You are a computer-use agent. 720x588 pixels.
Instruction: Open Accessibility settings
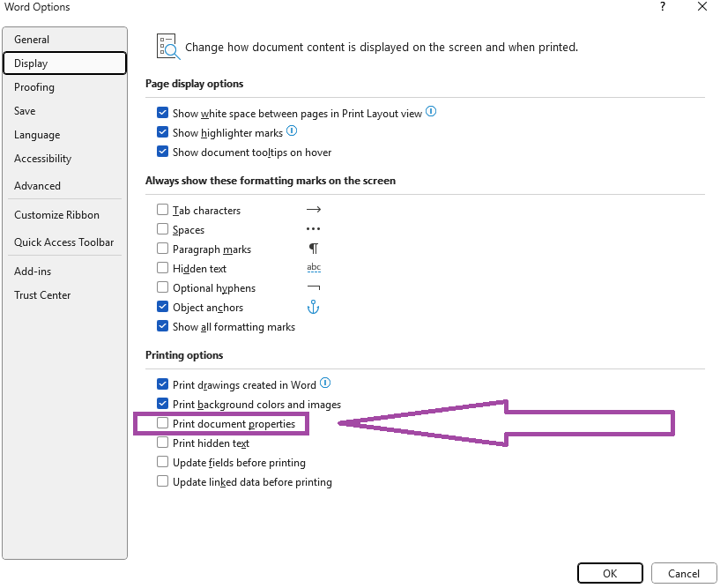click(64, 159)
